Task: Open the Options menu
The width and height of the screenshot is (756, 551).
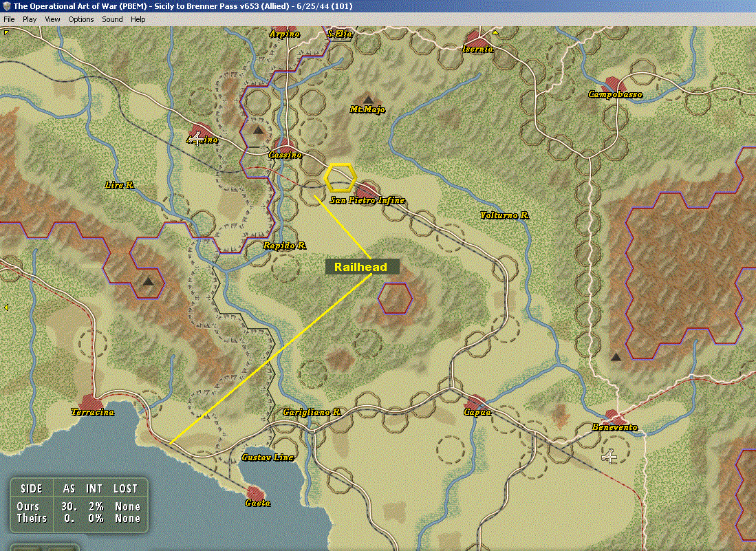Action: point(81,19)
